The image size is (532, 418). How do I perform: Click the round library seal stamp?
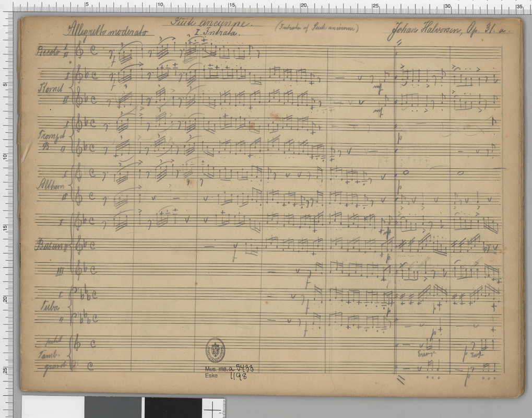tap(215, 350)
